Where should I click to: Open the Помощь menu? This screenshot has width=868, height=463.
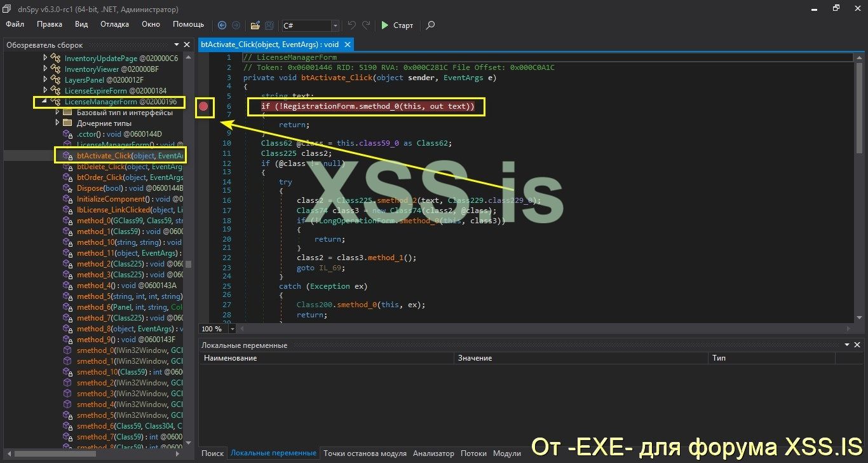click(x=189, y=24)
